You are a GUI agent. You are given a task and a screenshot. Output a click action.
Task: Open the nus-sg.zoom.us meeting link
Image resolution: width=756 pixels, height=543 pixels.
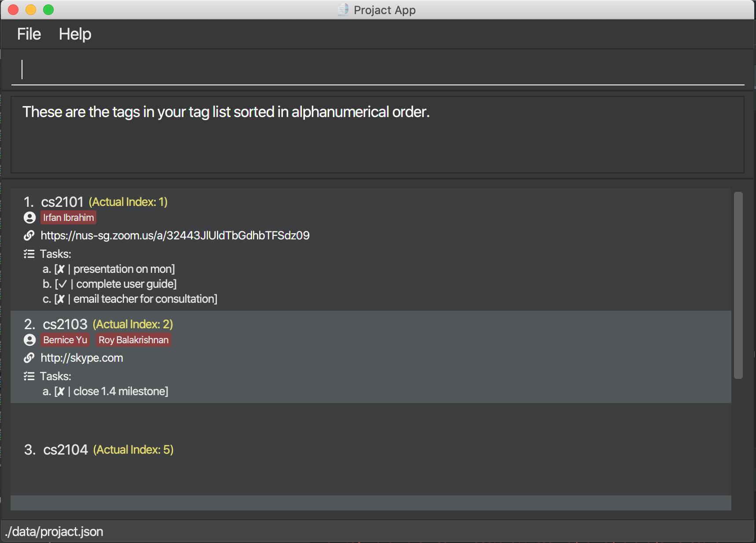click(175, 235)
